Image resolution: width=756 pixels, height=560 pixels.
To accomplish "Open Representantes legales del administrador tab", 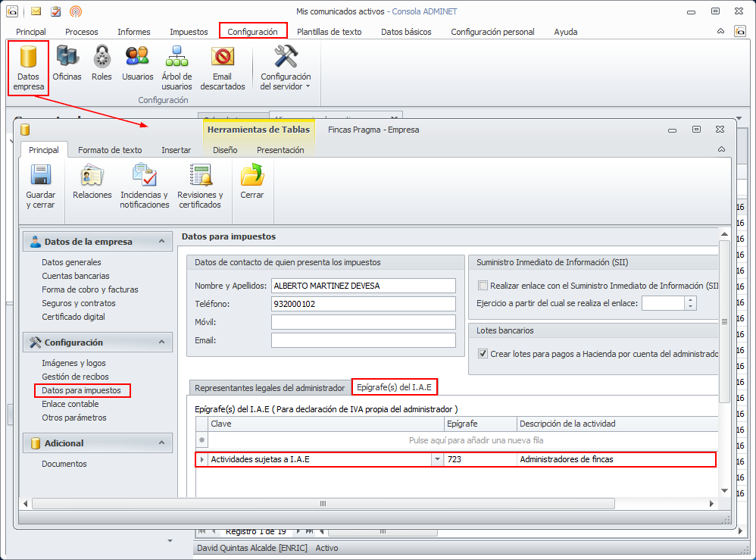I will [x=270, y=388].
